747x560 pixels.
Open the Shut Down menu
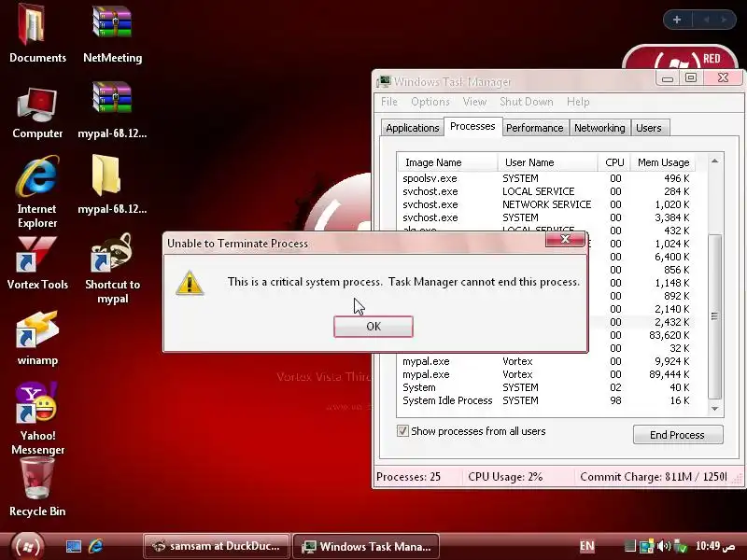point(527,102)
